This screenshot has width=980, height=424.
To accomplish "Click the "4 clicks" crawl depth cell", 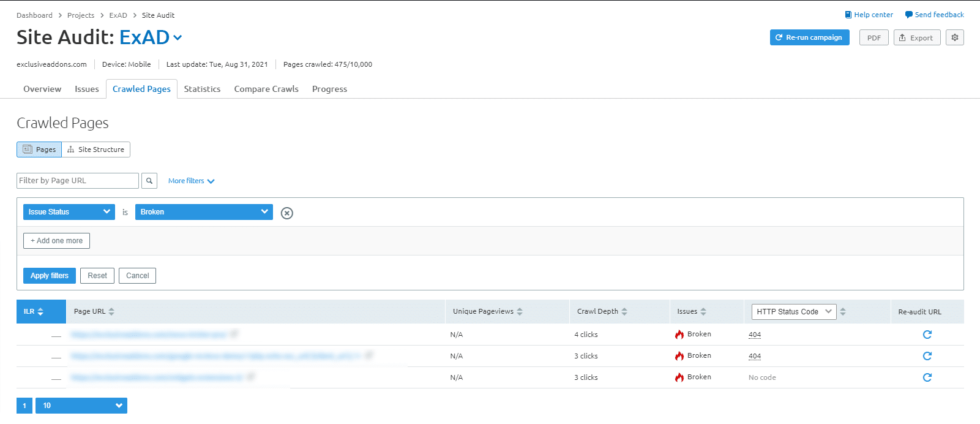I will (x=586, y=335).
